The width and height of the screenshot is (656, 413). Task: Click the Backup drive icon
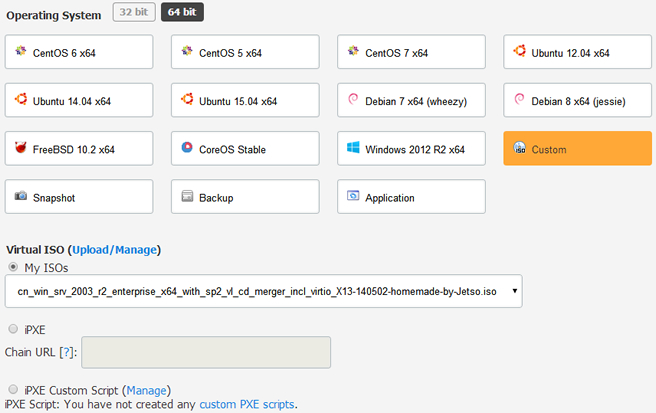click(x=186, y=197)
